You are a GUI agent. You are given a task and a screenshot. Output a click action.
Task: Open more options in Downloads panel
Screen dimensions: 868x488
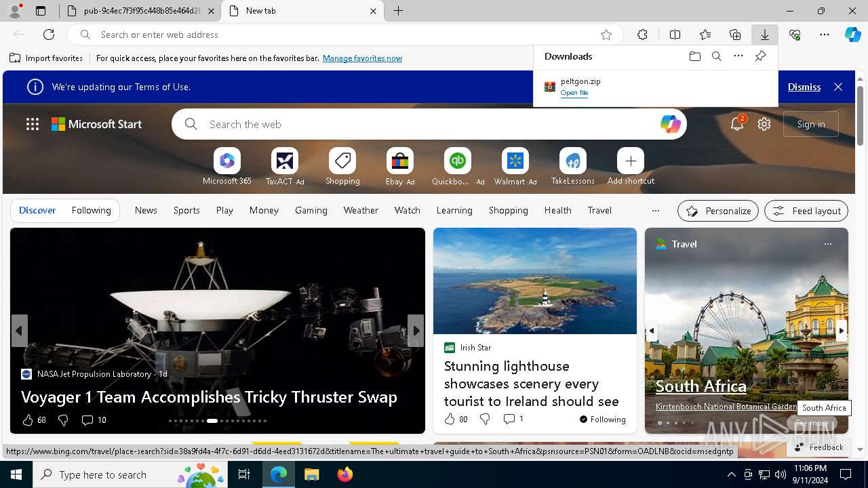click(738, 56)
